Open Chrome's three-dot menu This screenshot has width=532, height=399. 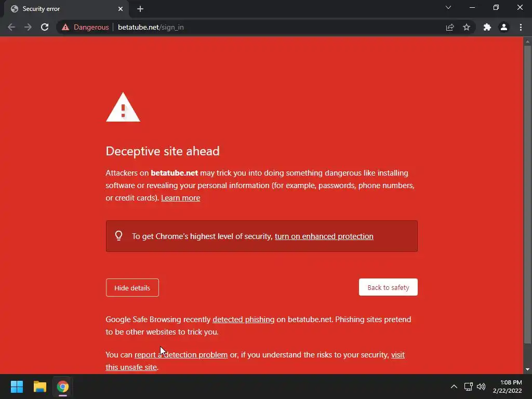(x=521, y=27)
